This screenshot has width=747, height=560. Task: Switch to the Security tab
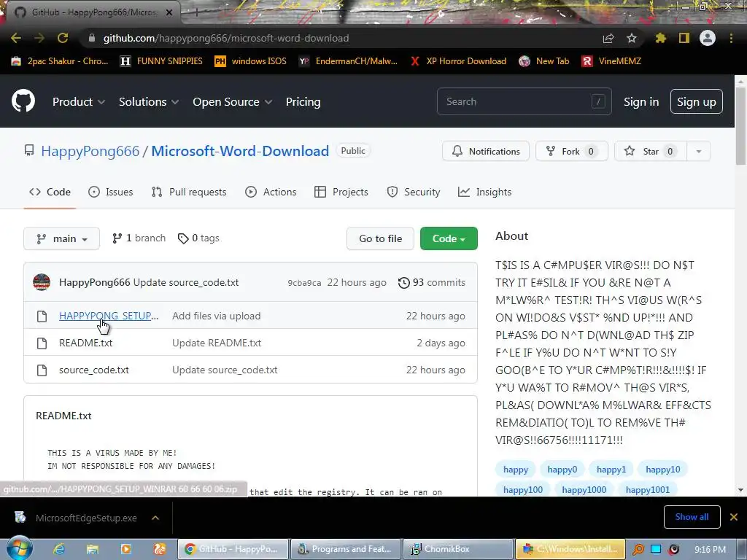(414, 192)
